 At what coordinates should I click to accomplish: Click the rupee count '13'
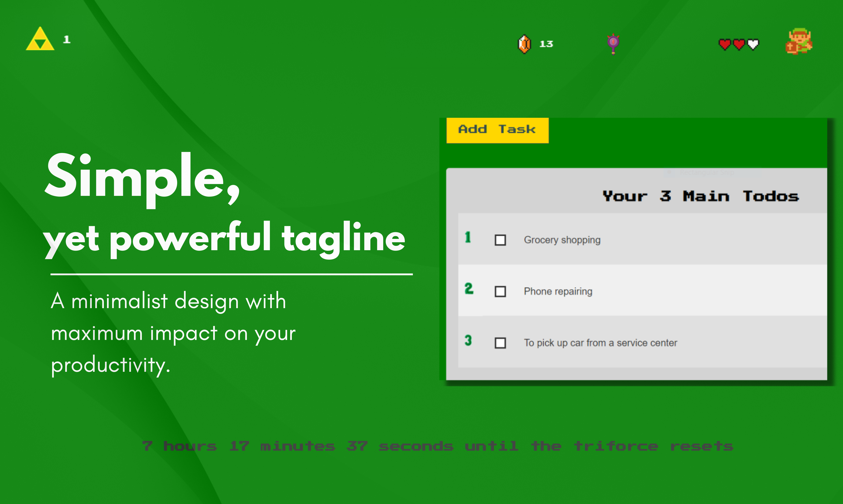coord(546,44)
